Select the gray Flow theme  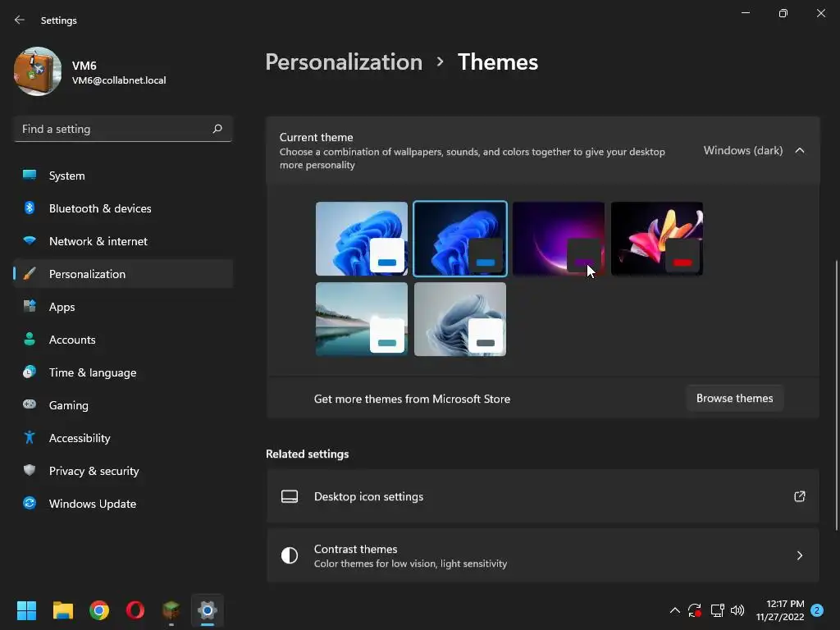click(460, 319)
